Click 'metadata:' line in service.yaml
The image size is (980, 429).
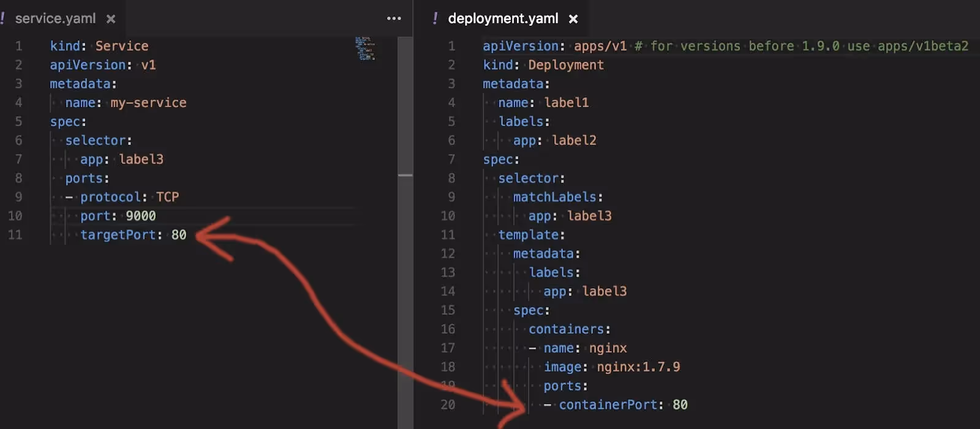coord(83,84)
